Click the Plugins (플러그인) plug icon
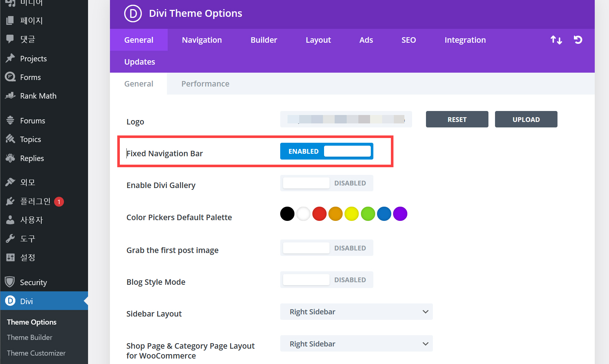The image size is (609, 364). pos(10,201)
